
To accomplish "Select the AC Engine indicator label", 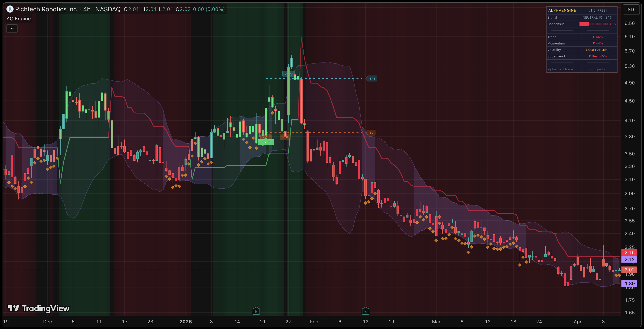I will tap(19, 19).
